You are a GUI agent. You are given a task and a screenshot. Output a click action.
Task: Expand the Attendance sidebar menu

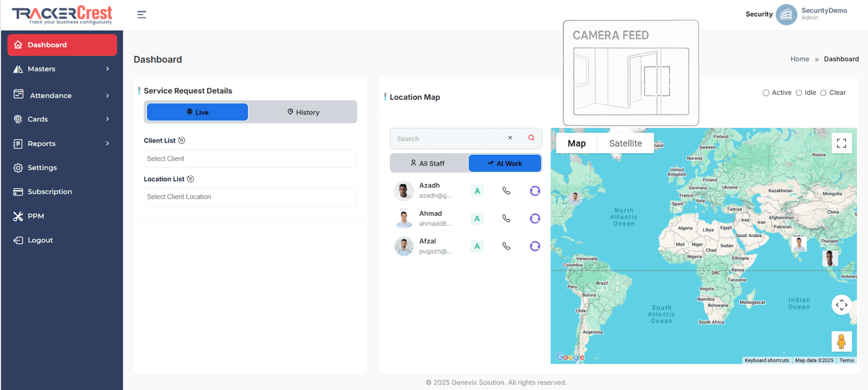click(62, 95)
